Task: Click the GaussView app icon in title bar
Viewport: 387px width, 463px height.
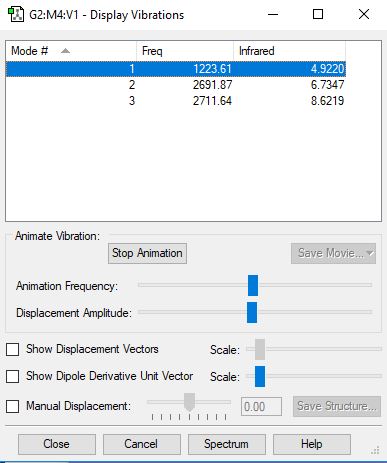Action: 16,15
